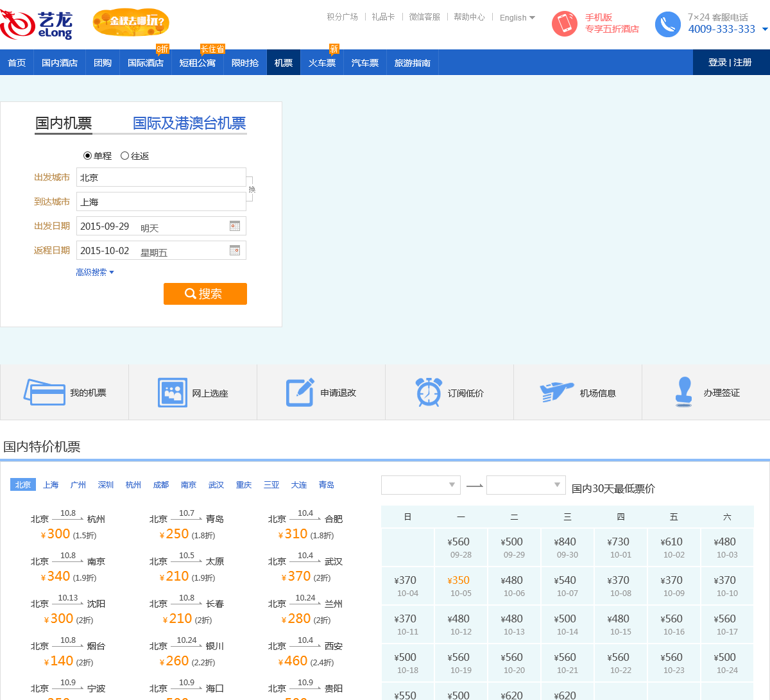Switch to 国际及港澳台机票 tab
Viewport: 770px width, 700px height.
point(189,123)
